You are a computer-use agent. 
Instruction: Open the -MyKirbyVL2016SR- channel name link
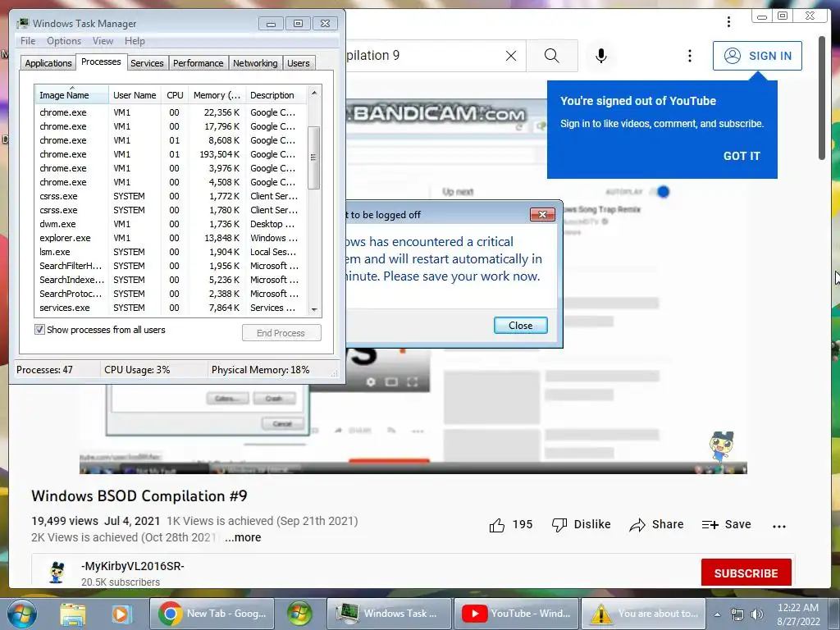133,566
